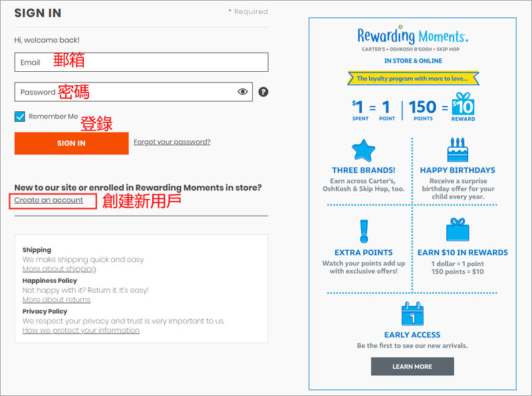Click the Carter's, OshKosh B'gosh, Skip Hop line
The image size is (532, 396).
[410, 49]
